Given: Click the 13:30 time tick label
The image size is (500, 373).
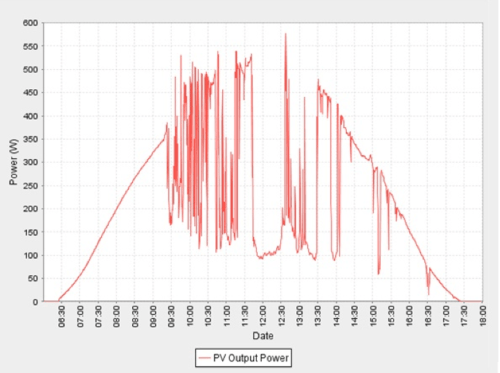Looking at the screenshot, I should [318, 317].
